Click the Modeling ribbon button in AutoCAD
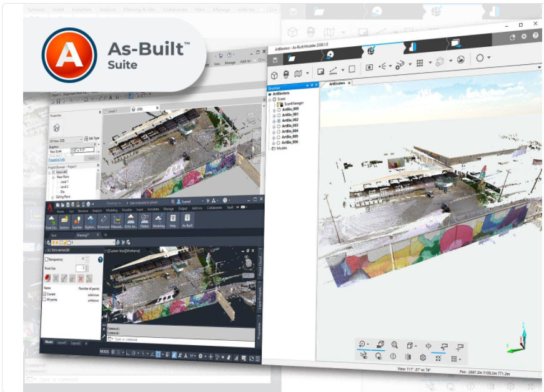The height and width of the screenshot is (392, 544). [x=159, y=220]
